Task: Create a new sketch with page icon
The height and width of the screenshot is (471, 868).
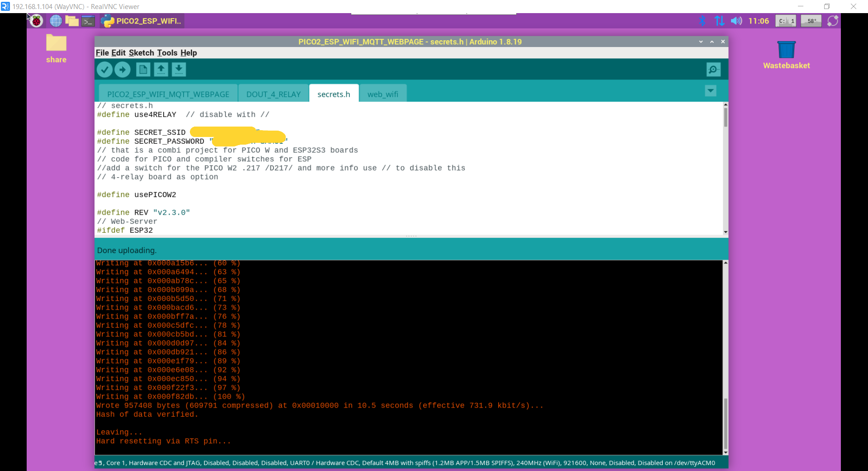Action: (x=143, y=70)
